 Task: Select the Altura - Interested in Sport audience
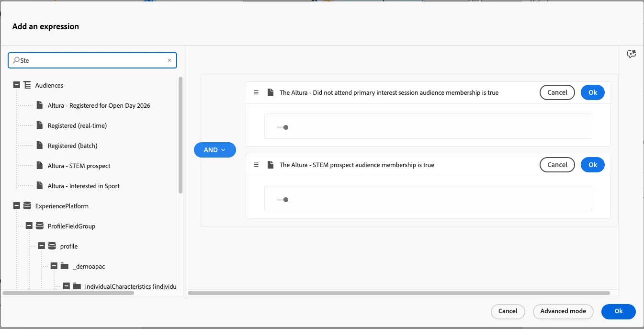coord(84,186)
